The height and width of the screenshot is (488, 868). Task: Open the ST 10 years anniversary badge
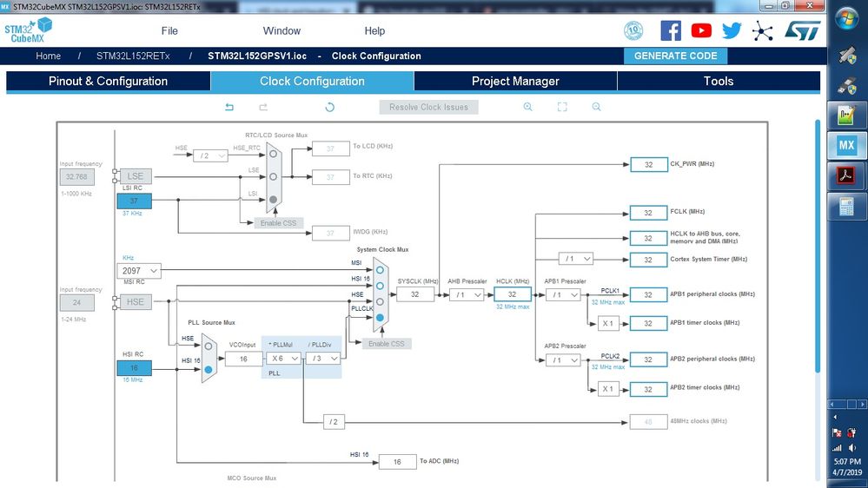point(633,30)
